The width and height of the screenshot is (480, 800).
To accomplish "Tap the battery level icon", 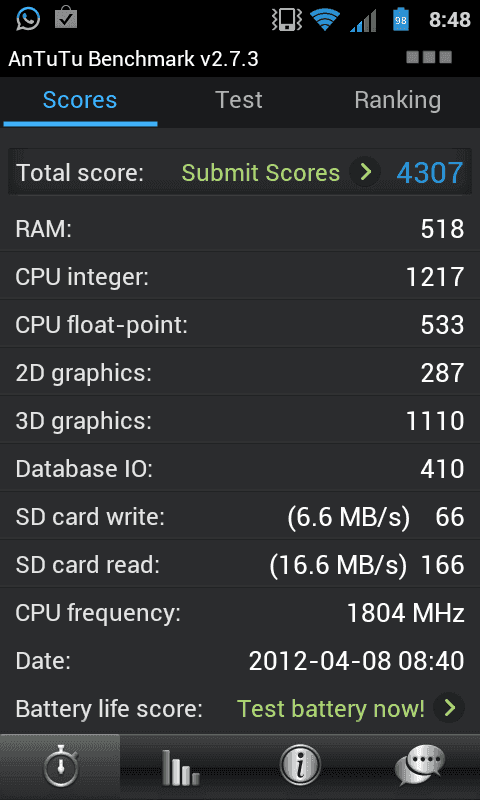I will (x=400, y=19).
